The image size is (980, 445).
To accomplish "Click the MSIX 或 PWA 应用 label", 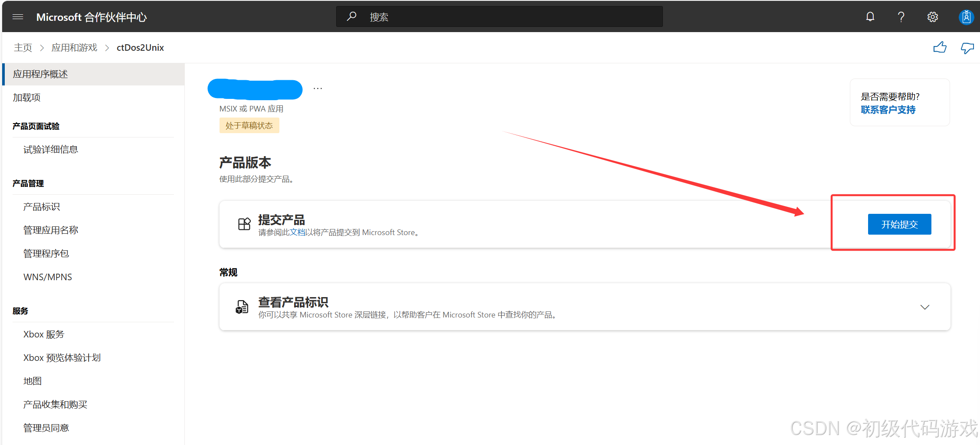I will point(252,109).
